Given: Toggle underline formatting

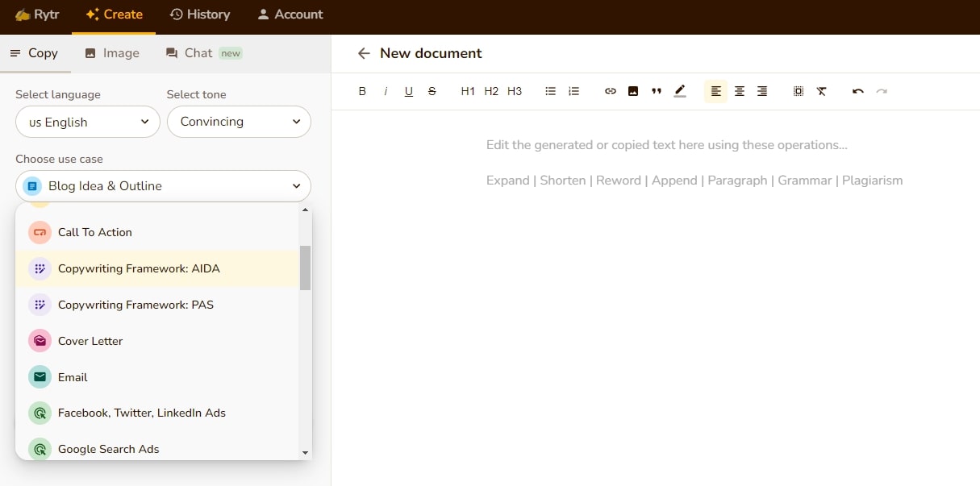Looking at the screenshot, I should point(409,91).
